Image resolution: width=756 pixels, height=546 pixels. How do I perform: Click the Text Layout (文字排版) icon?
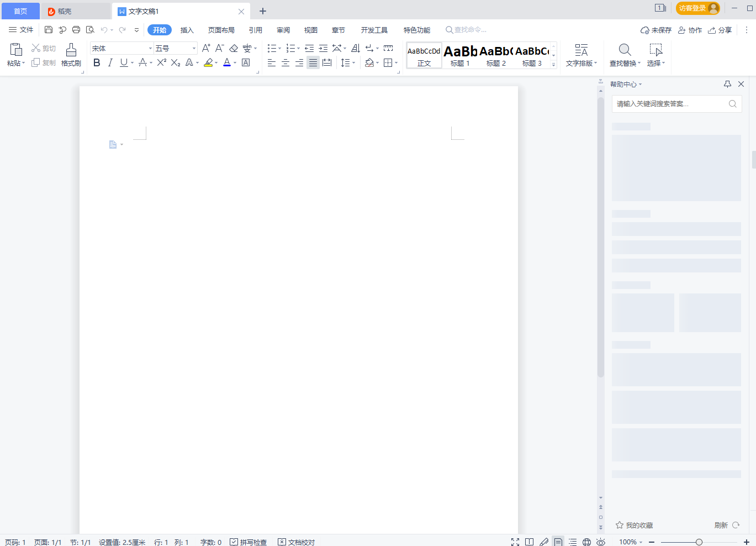(581, 50)
